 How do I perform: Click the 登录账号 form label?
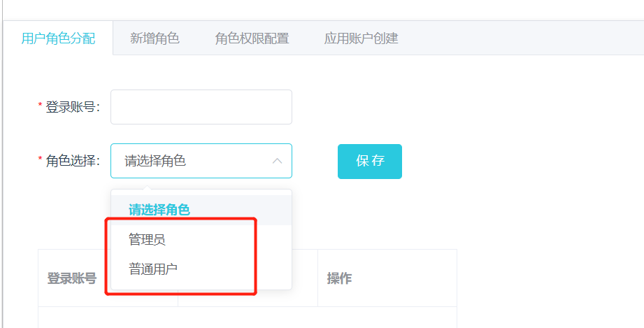click(72, 107)
